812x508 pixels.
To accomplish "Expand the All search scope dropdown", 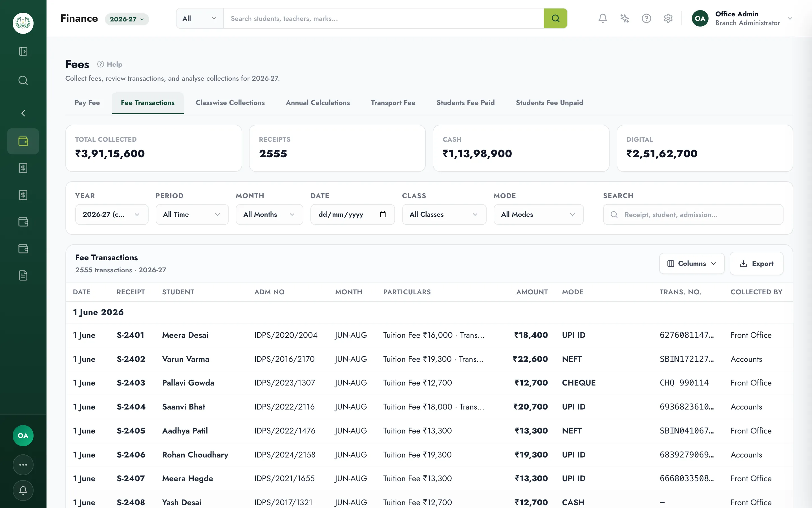I will click(x=200, y=18).
